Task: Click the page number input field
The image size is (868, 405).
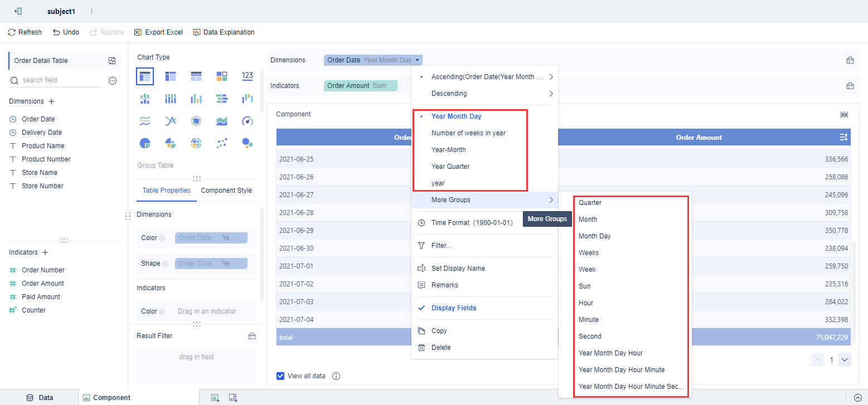Action: (x=831, y=360)
